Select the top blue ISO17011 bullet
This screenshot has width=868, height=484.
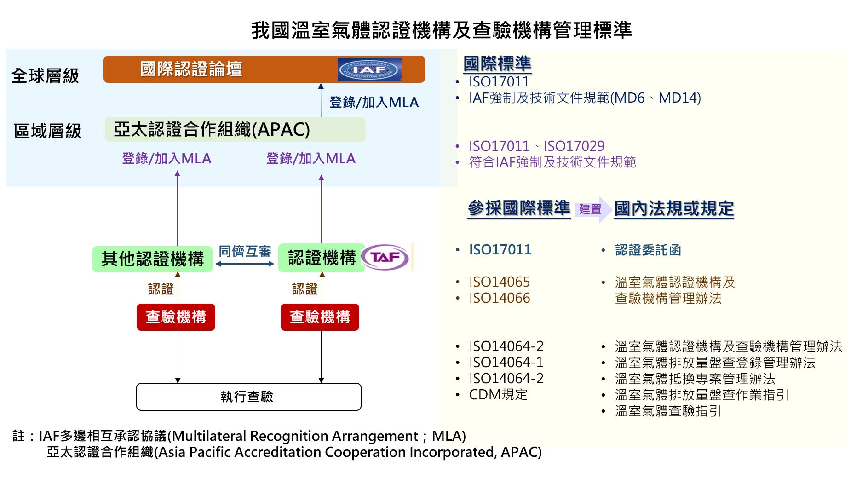tap(499, 82)
